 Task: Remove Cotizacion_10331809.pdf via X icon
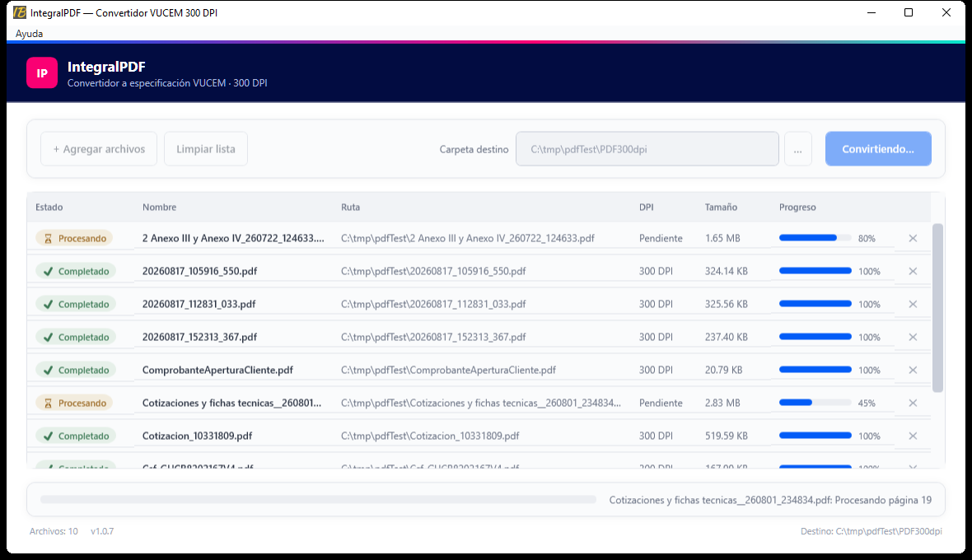(913, 436)
